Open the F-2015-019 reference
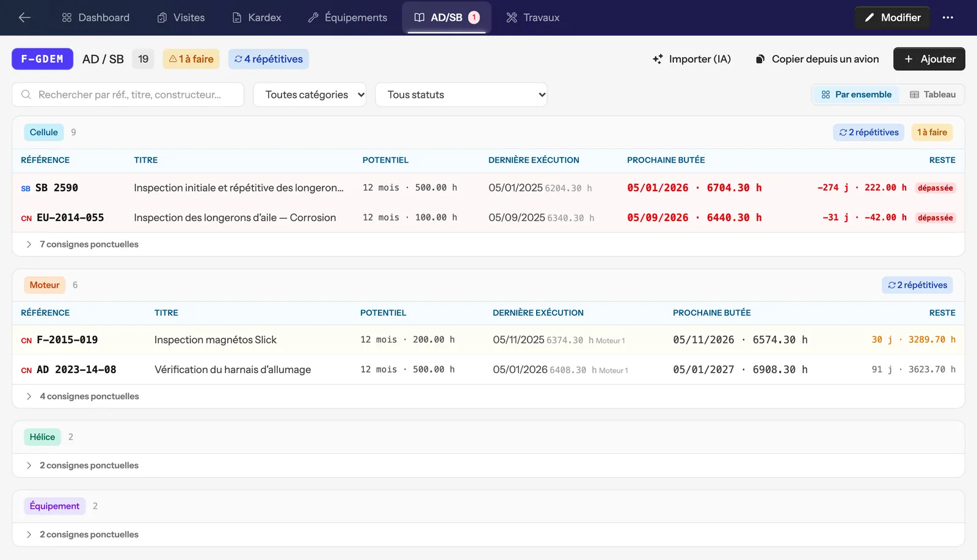 [x=67, y=340]
